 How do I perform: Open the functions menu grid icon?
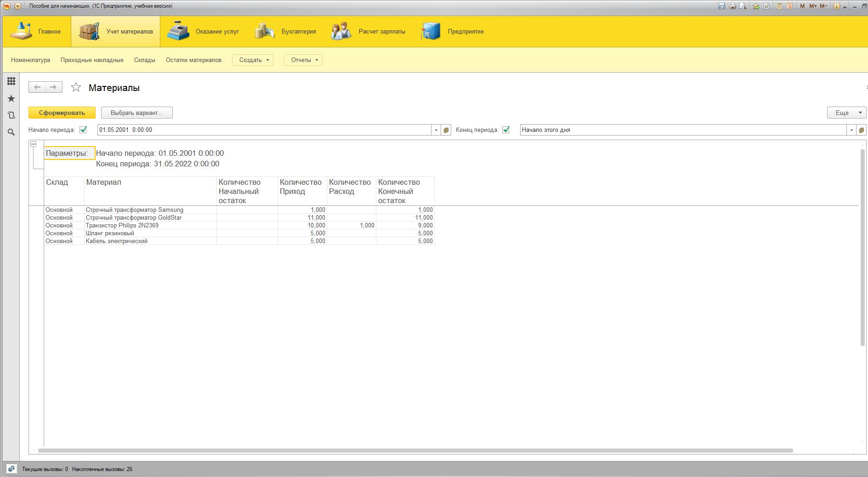tap(11, 81)
